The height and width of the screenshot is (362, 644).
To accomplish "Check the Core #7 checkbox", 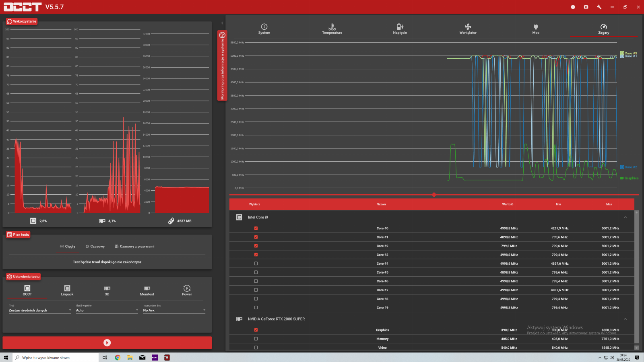I will click(256, 290).
